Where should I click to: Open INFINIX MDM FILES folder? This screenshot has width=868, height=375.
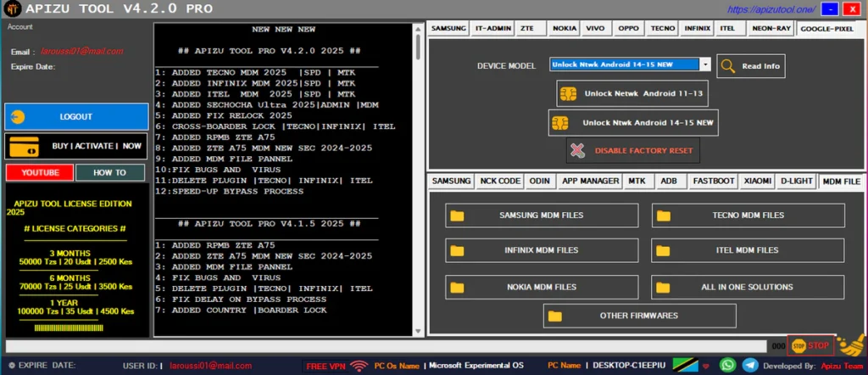(x=542, y=250)
